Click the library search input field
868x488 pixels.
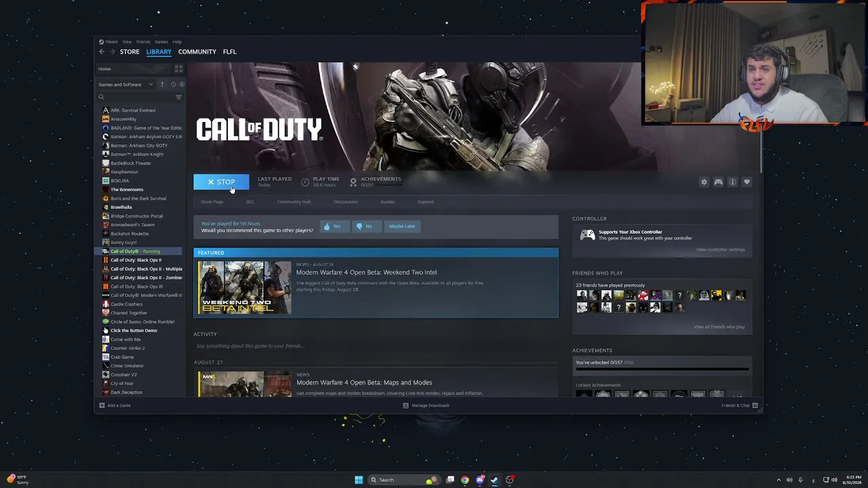coord(139,98)
